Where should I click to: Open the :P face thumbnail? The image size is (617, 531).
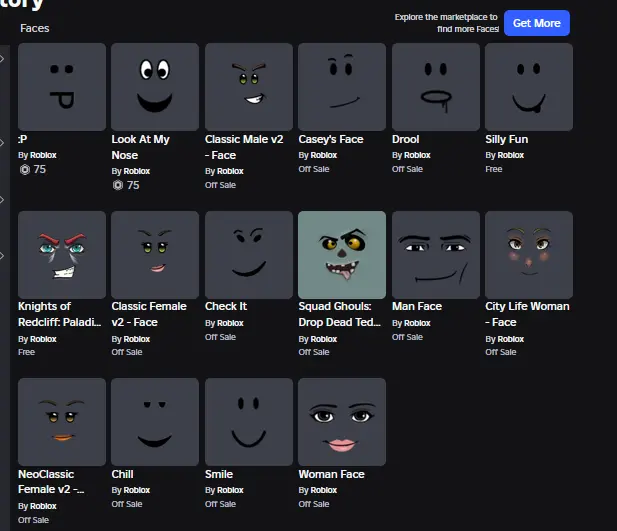click(x=62, y=87)
